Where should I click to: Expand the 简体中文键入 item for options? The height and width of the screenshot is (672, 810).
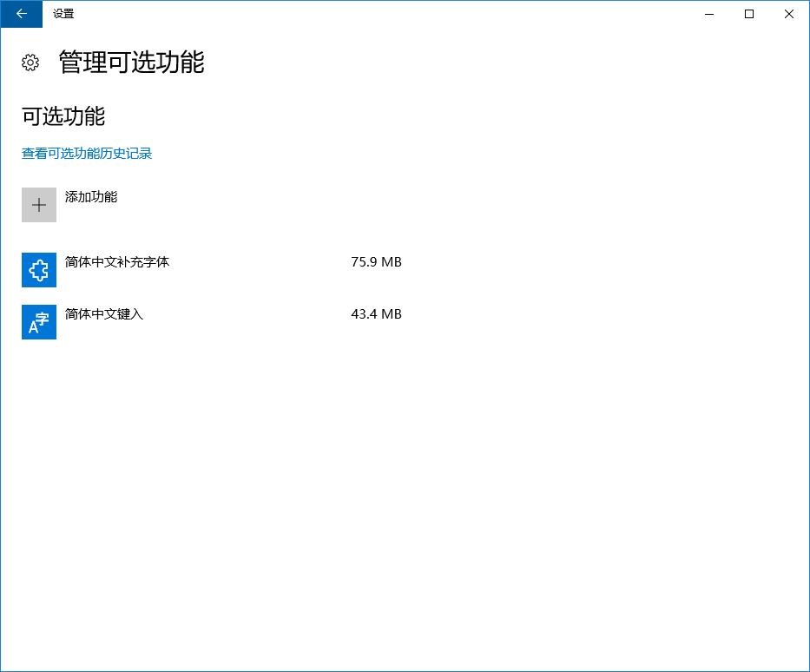coord(104,313)
